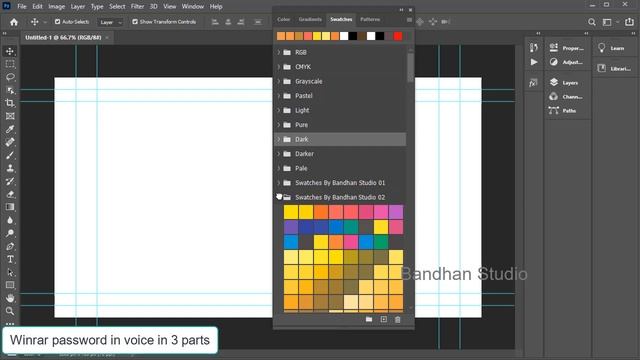The image size is (640, 360).
Task: Expand the Pure swatch group
Action: (279, 124)
